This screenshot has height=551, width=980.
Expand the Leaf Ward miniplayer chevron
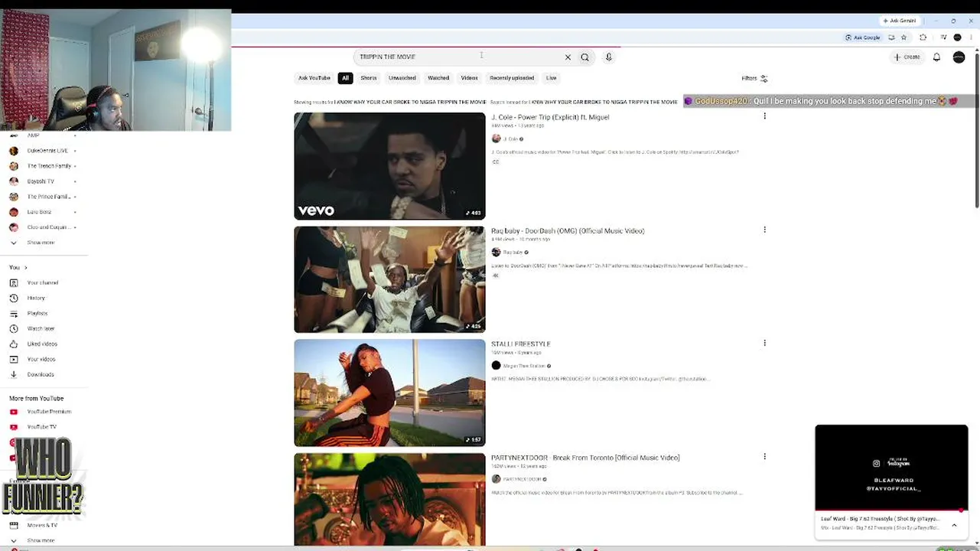[954, 525]
